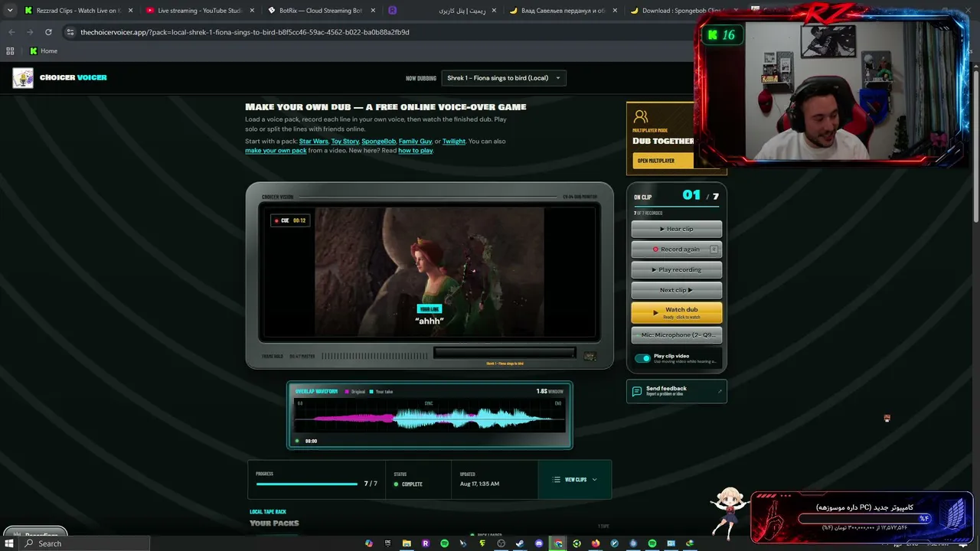
Task: Click the browser Forward arrow
Action: click(x=30, y=32)
